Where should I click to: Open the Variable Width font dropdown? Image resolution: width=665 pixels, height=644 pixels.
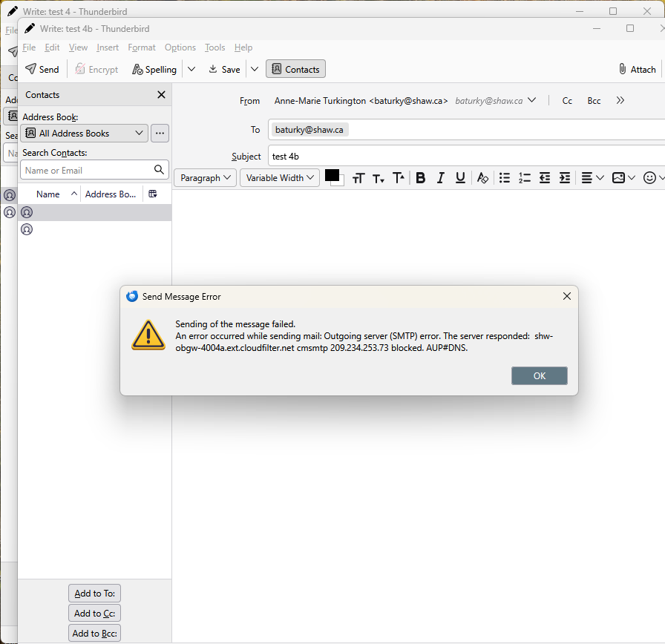280,178
